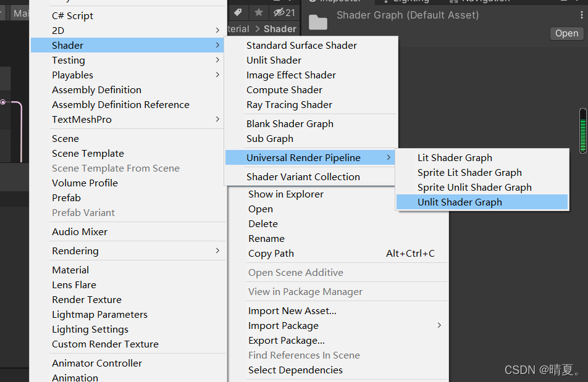Viewport: 588px width, 382px height.
Task: Select Scene Template menu item
Action: coord(127,154)
